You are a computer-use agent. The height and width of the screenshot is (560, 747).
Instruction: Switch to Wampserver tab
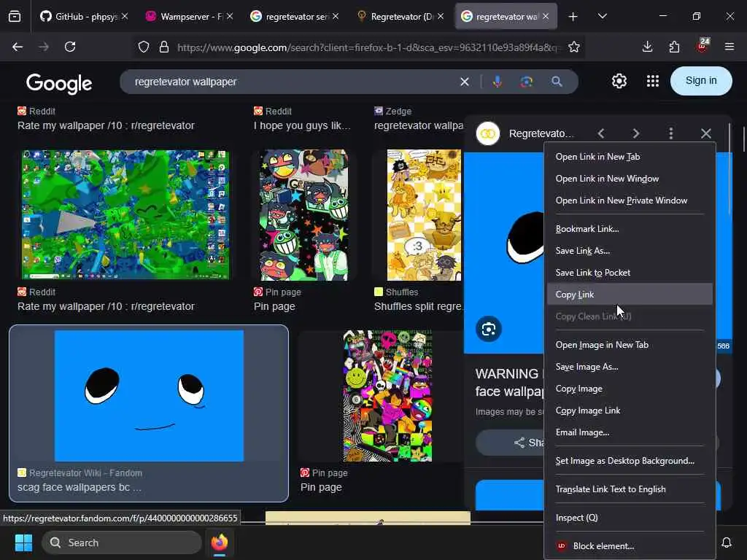pyautogui.click(x=189, y=17)
